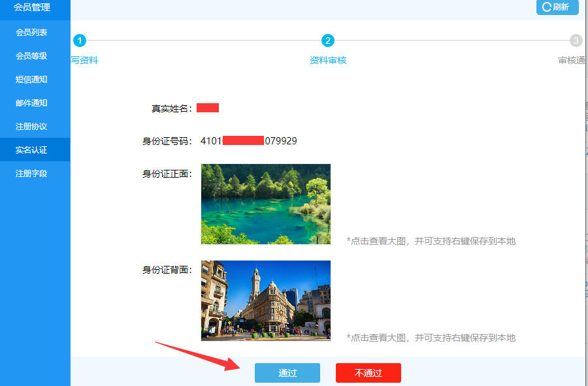Screen dimensions: 588x386
Task: Open the 会员管理 sidebar header
Action: coord(32,8)
